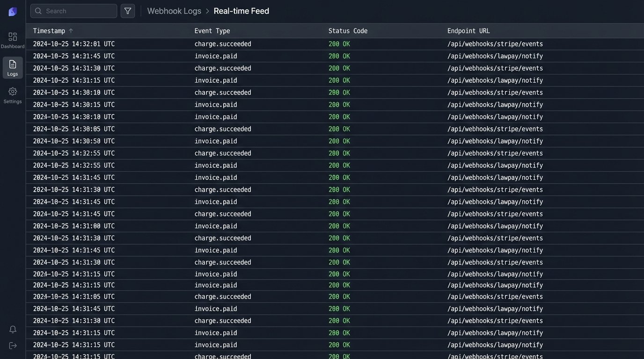
Task: Select the Logs sidebar icon
Action: (x=13, y=67)
